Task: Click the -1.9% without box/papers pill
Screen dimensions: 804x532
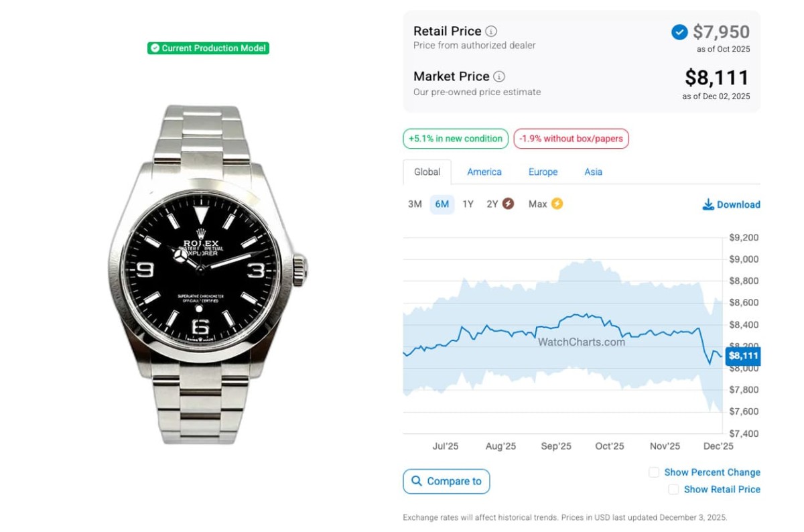Action: [571, 139]
